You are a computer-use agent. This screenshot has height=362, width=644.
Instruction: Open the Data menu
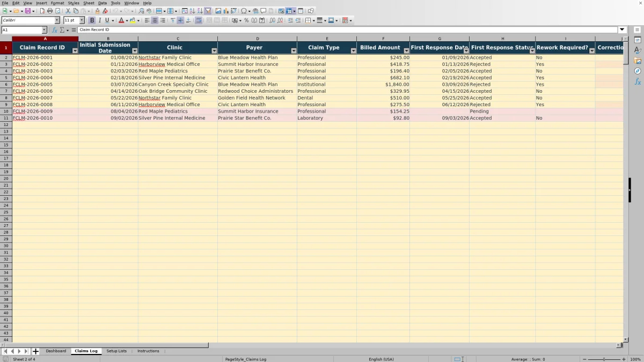[102, 3]
